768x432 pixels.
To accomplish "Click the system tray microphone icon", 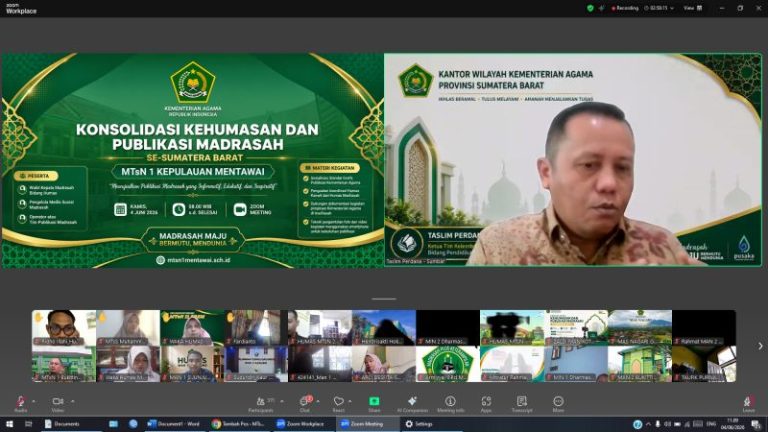I will (x=657, y=424).
